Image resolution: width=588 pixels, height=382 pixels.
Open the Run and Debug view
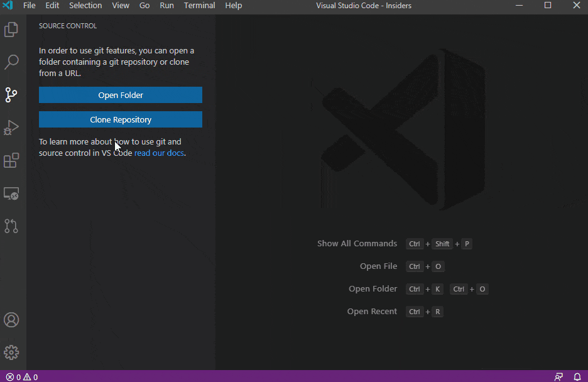(11, 128)
